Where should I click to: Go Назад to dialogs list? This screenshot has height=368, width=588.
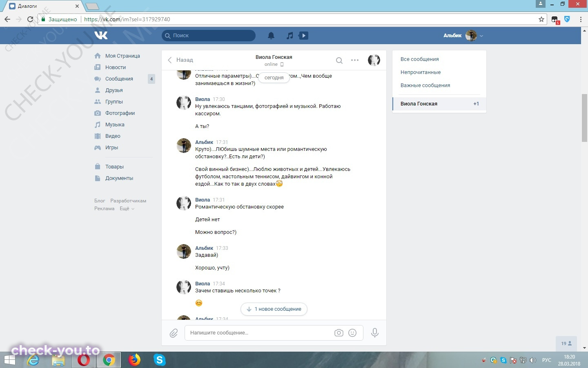tap(180, 60)
